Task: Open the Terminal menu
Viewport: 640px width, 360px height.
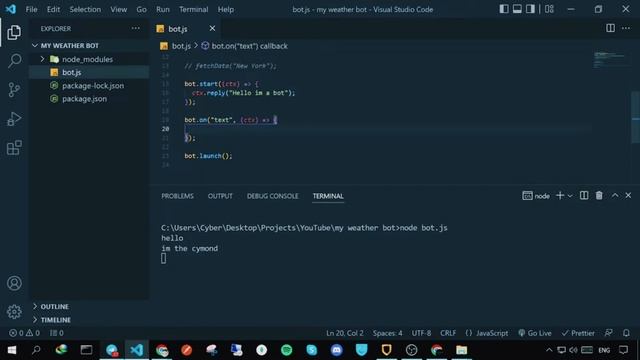Action: tap(193, 9)
